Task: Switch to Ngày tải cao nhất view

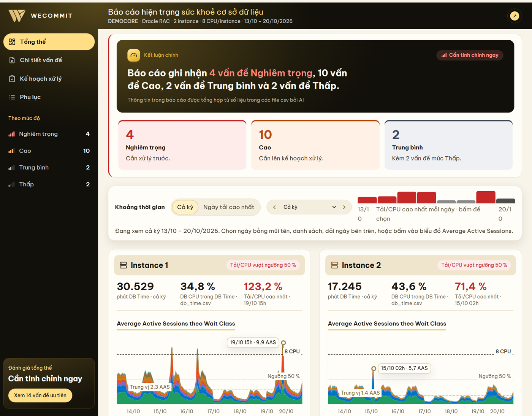Action: (x=229, y=207)
